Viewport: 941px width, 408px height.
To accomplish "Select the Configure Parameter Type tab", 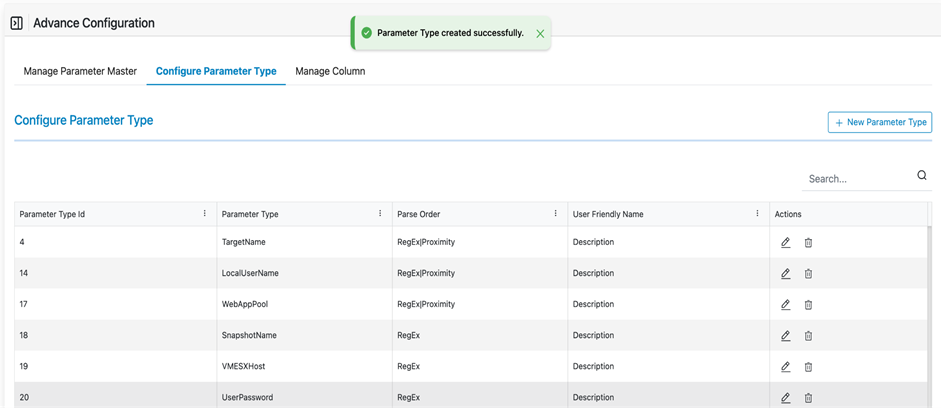I will pyautogui.click(x=216, y=72).
